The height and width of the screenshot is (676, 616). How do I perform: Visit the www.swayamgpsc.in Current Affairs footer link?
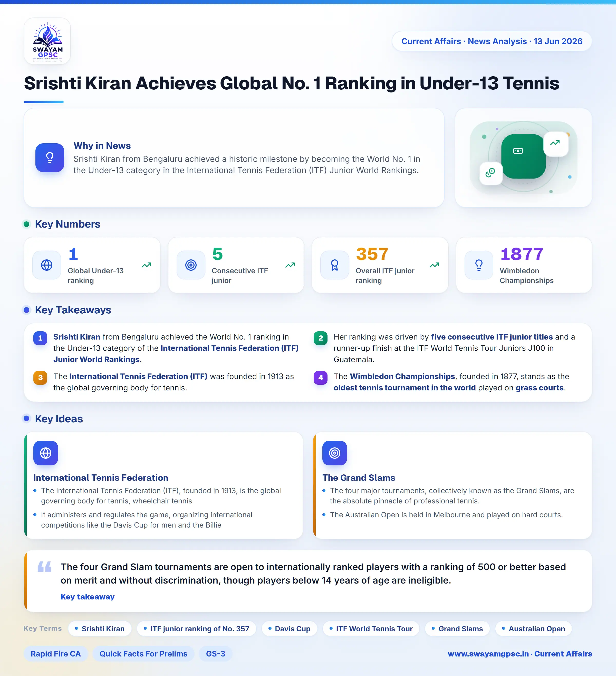pos(520,654)
